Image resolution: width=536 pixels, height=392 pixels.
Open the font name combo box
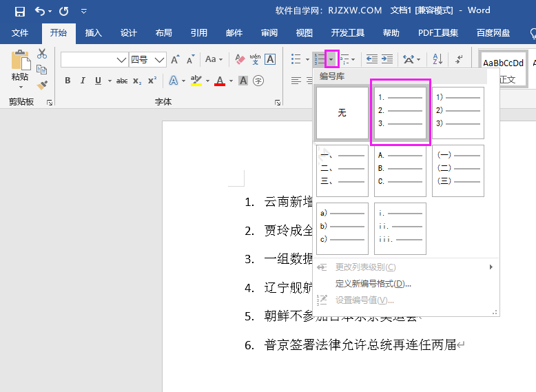point(94,60)
